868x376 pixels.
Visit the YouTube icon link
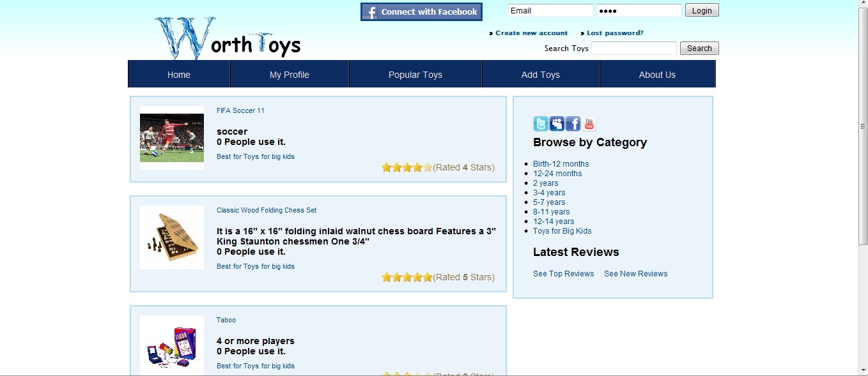pos(589,124)
